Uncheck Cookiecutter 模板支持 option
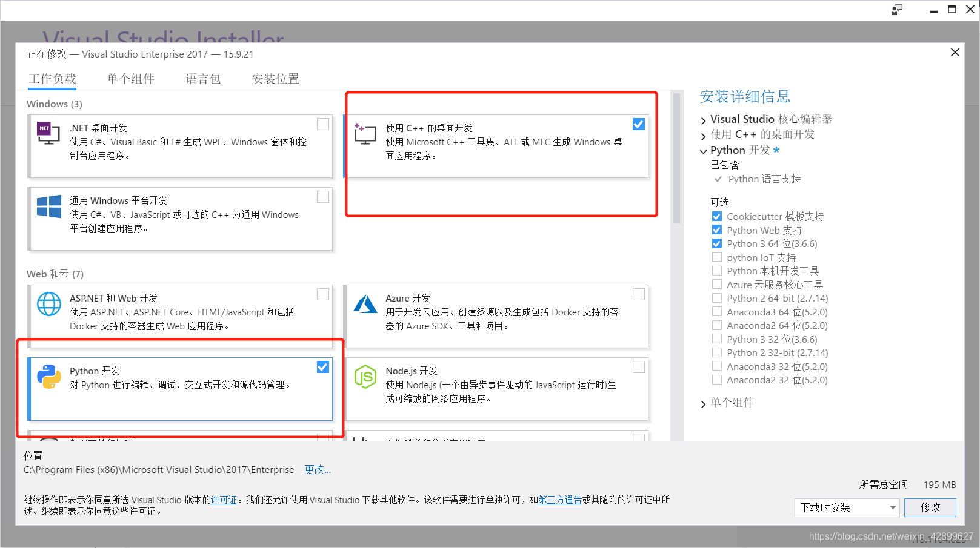The height and width of the screenshot is (548, 980). coord(717,216)
